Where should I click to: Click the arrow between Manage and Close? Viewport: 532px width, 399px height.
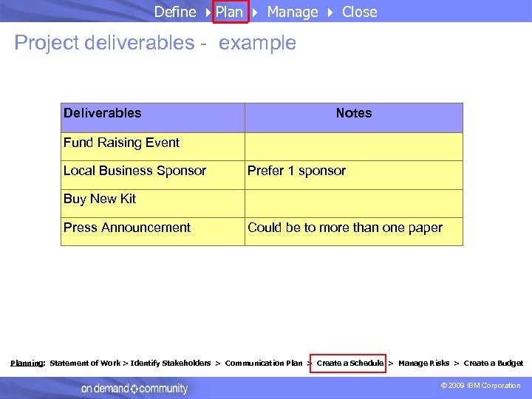click(x=330, y=13)
